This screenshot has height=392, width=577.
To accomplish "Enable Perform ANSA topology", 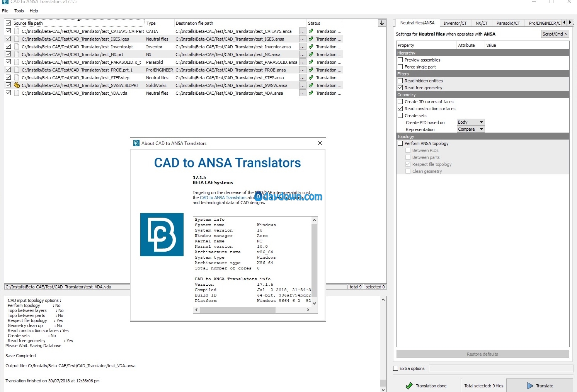I will click(x=400, y=143).
